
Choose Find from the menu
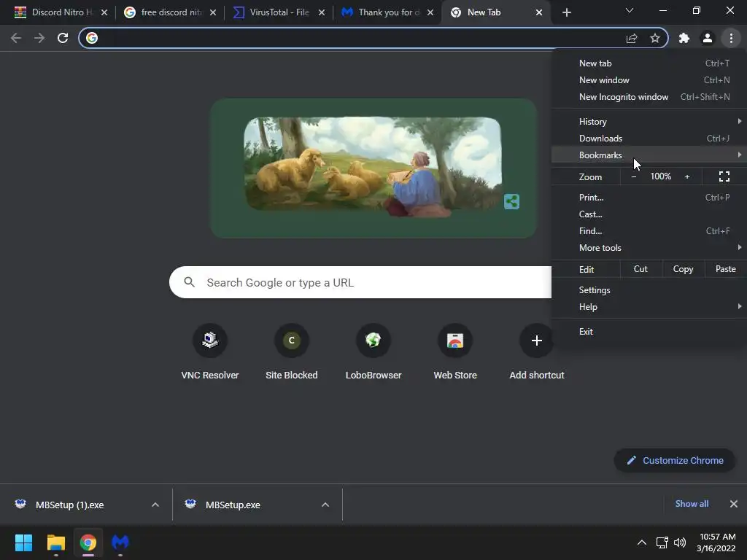(x=649, y=231)
